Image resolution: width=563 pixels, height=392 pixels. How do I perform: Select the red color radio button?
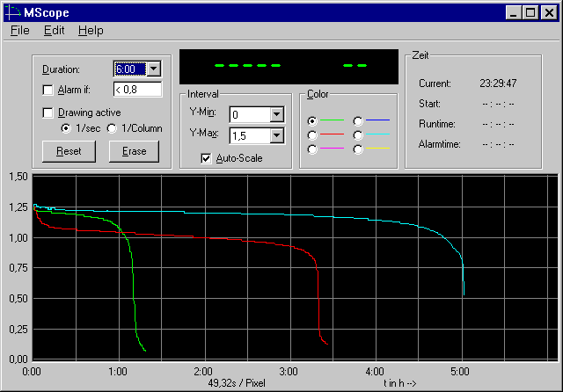[312, 135]
